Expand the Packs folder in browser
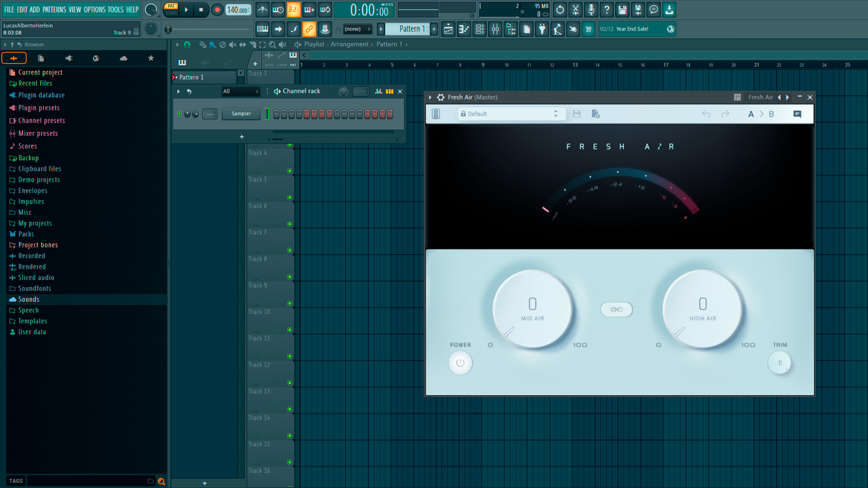 click(26, 234)
